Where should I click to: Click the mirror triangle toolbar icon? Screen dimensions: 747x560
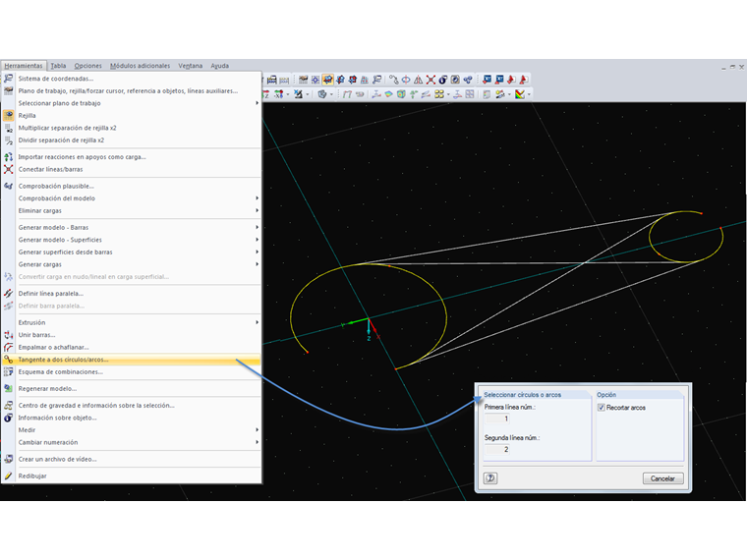[x=419, y=80]
